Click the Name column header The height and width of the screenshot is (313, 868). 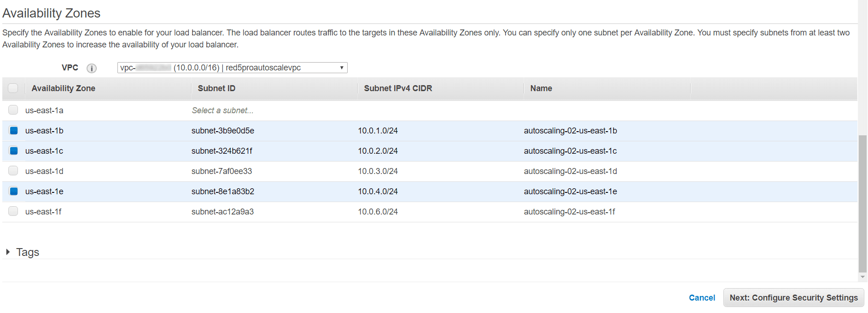541,88
